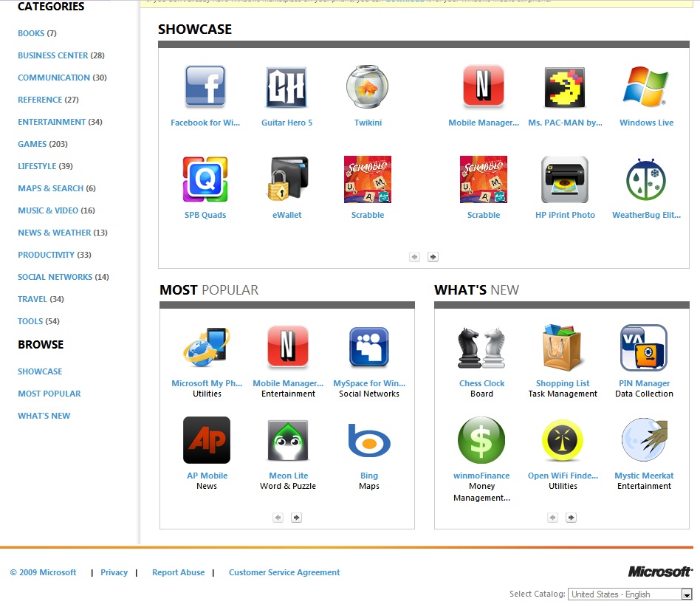Select the PIN Manager safe icon
Image resolution: width=700 pixels, height=607 pixels.
(644, 348)
